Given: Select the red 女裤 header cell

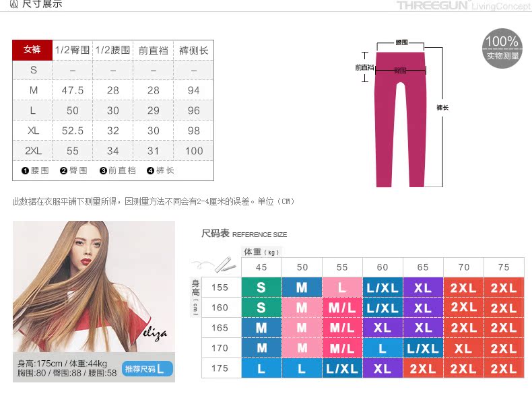Looking at the screenshot, I should tap(32, 50).
